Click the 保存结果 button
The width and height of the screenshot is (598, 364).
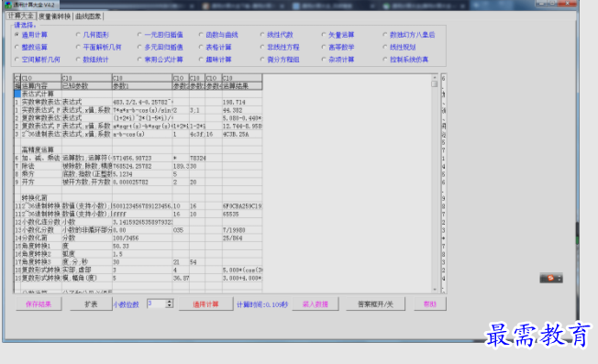[x=39, y=304]
